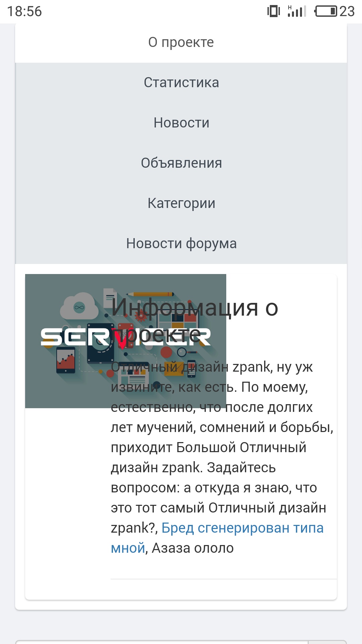362x644 pixels.
Task: Tap the 18:56 clock in status bar
Action: (24, 11)
